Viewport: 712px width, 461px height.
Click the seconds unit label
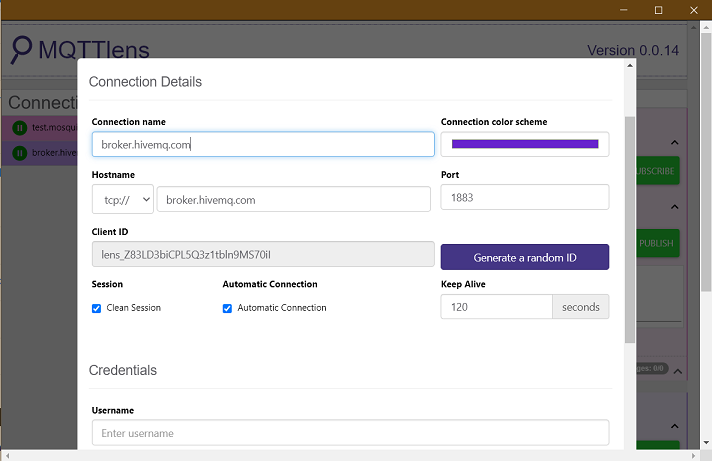(581, 307)
